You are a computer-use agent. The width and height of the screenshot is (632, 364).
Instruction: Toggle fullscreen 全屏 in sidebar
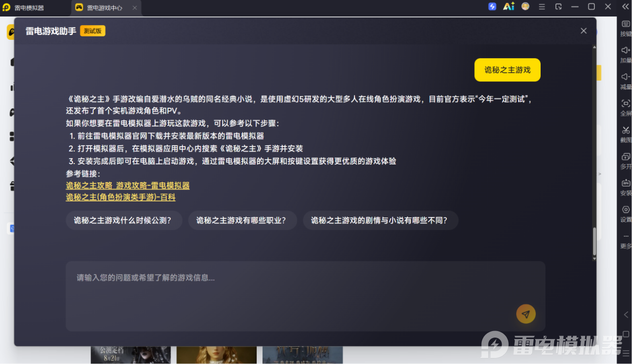[626, 108]
